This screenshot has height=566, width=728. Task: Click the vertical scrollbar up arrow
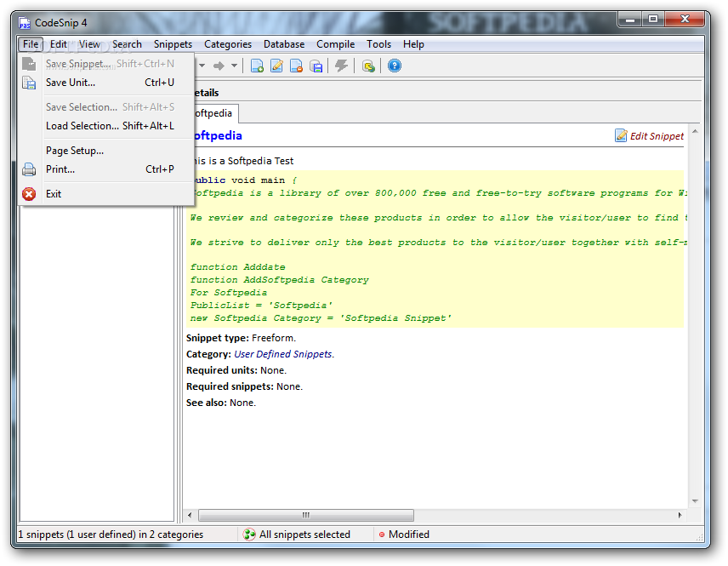[x=695, y=132]
